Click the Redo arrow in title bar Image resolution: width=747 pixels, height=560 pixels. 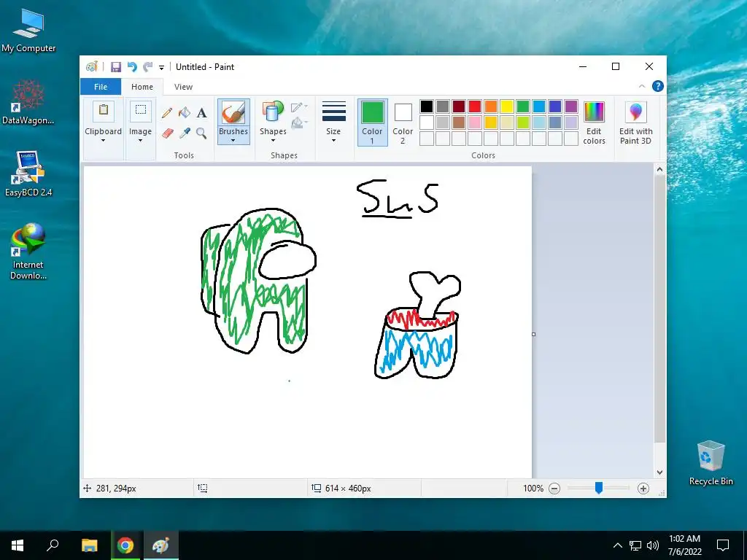point(148,67)
